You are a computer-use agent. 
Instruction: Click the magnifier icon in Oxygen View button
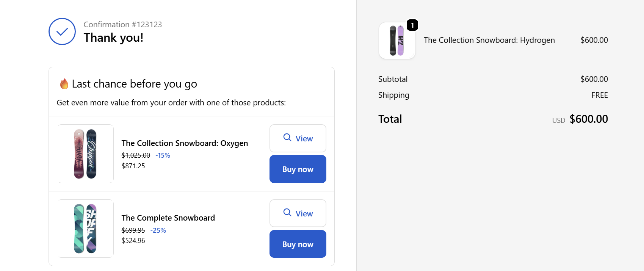[287, 137]
